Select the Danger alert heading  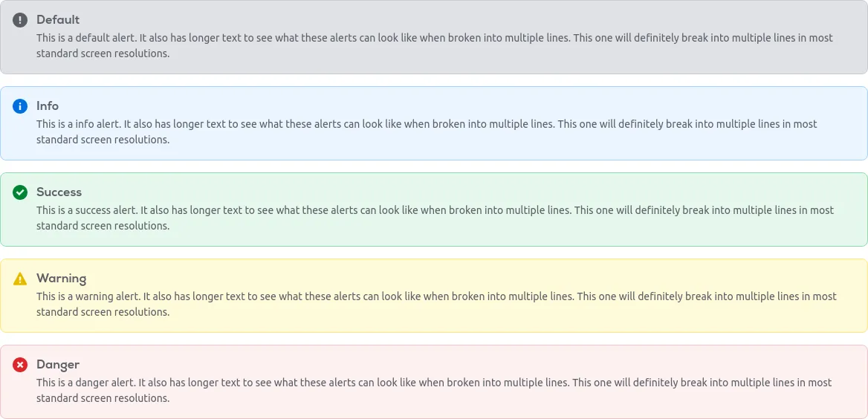58,365
